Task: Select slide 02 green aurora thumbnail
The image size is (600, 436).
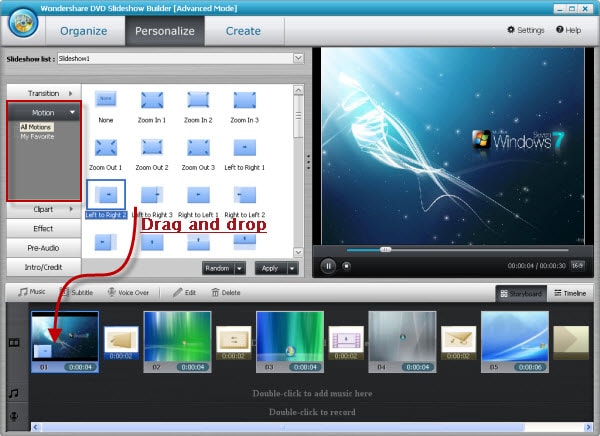Action: click(x=177, y=341)
